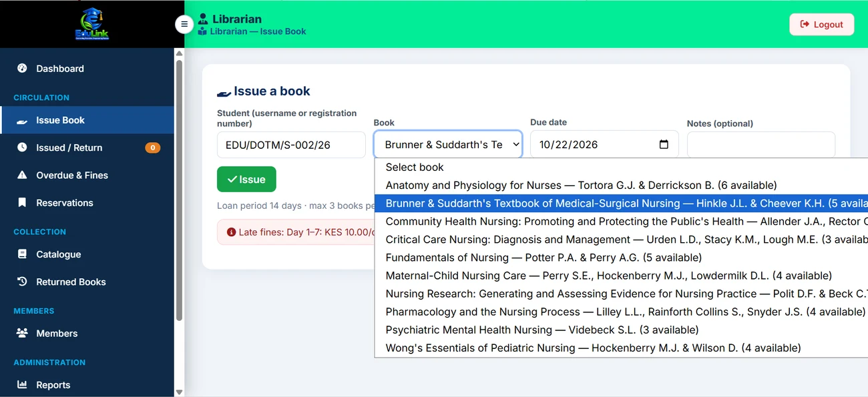Select Pharmacology and the Nursing Process option
This screenshot has width=868, height=397.
(x=621, y=311)
